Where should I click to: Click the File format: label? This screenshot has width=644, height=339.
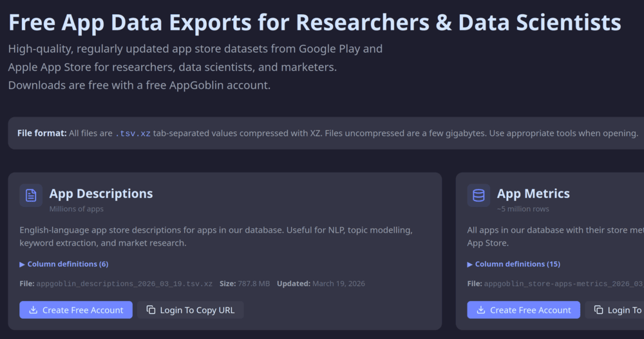pos(42,133)
